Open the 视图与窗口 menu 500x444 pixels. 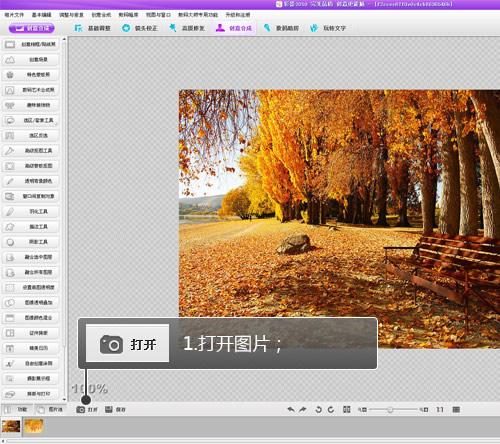158,15
